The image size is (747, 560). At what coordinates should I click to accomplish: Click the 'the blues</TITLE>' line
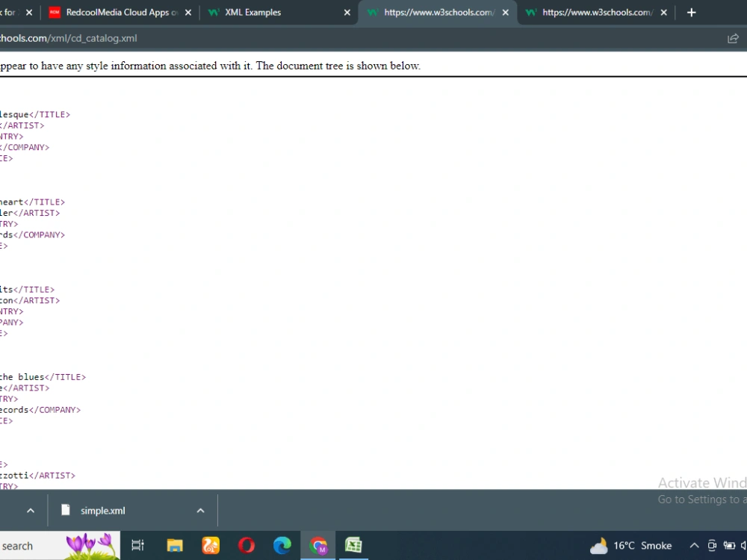pyautogui.click(x=43, y=377)
